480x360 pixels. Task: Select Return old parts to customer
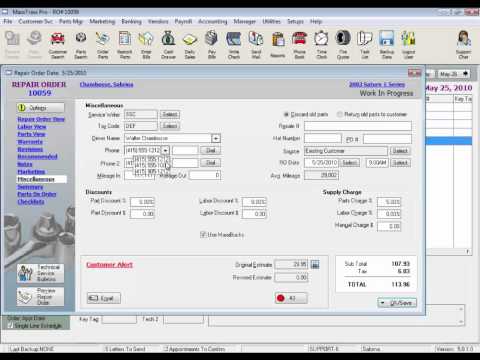[x=339, y=114]
